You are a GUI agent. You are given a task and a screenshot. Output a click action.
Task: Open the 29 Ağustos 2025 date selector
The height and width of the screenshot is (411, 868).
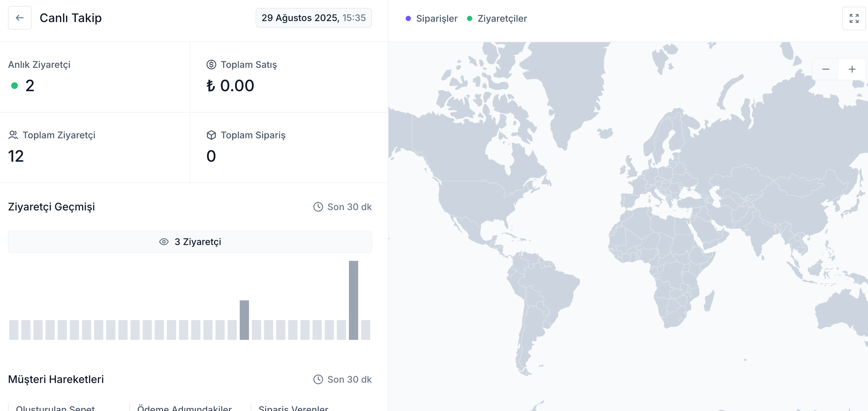(313, 18)
